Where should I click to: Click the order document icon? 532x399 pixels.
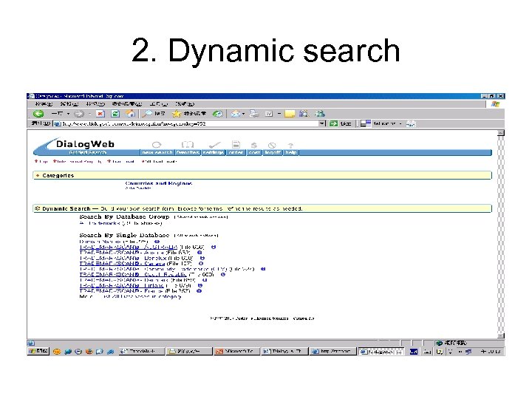[236, 145]
